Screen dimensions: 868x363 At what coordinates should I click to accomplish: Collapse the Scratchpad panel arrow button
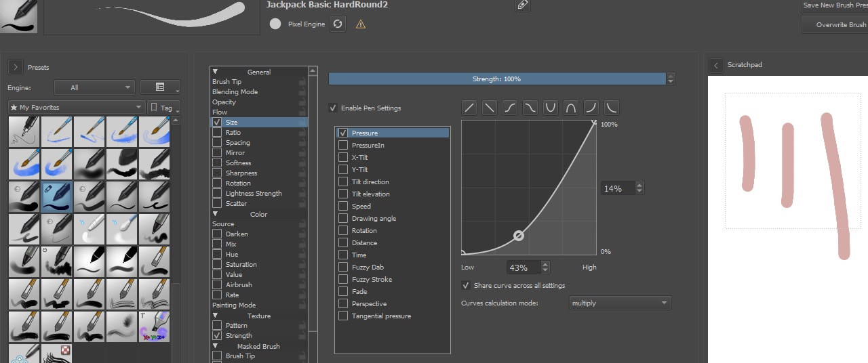tap(715, 65)
